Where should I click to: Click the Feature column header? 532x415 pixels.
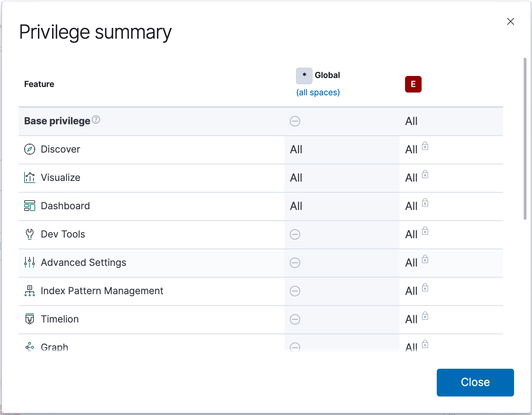(39, 84)
